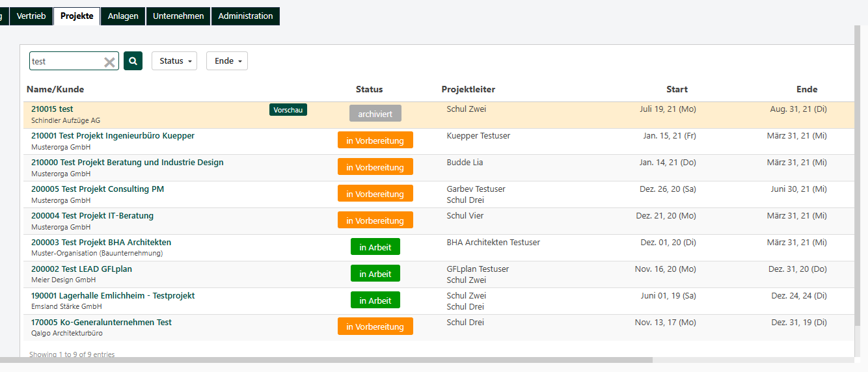This screenshot has width=868, height=372.
Task: Click the archiviert status badge
Action: pos(375,114)
